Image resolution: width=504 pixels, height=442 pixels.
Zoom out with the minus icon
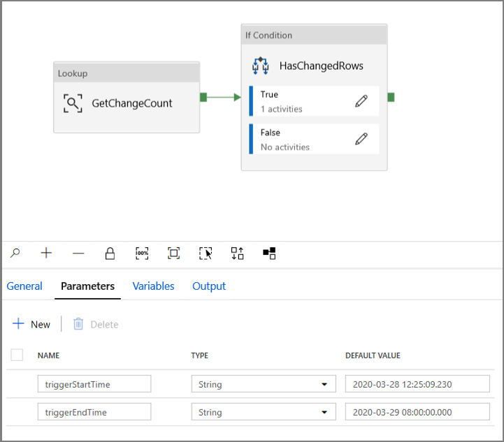tap(78, 253)
